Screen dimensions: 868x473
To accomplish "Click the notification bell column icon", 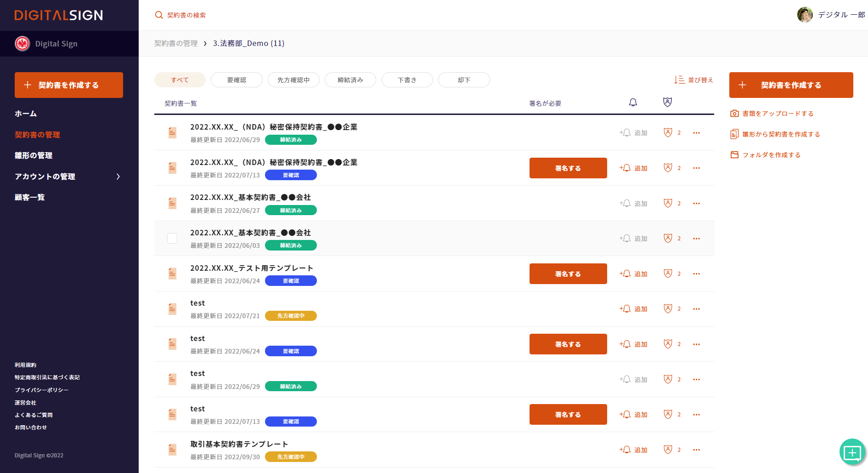I will pos(633,103).
